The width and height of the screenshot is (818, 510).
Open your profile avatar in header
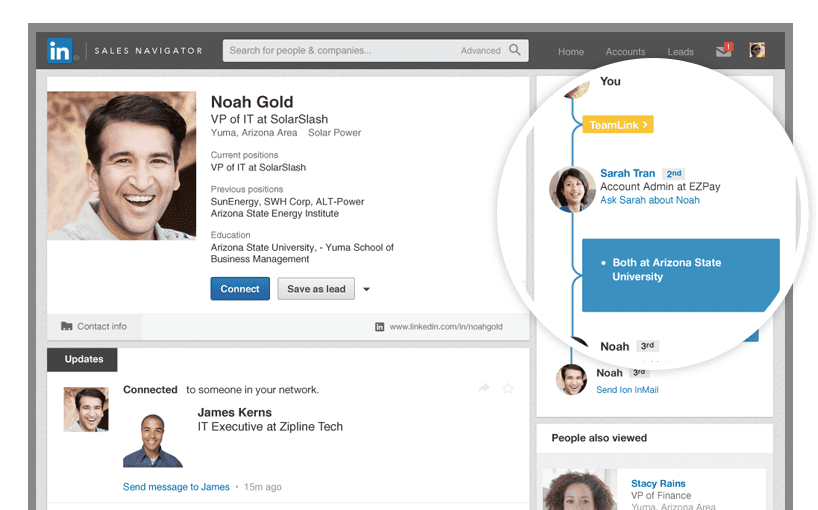757,50
